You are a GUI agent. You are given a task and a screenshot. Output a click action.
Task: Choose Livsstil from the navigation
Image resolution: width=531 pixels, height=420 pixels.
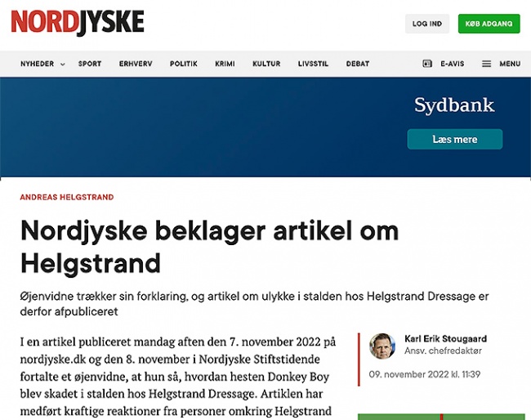pos(313,64)
